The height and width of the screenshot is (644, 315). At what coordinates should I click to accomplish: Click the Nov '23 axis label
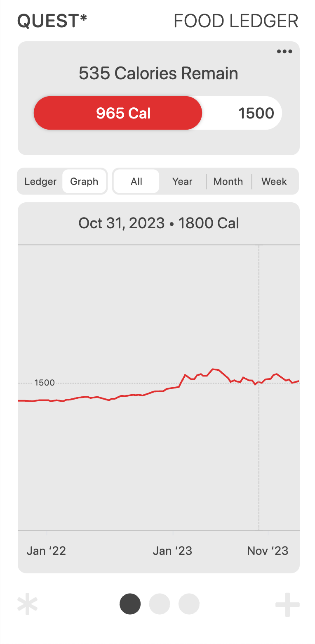tap(268, 551)
